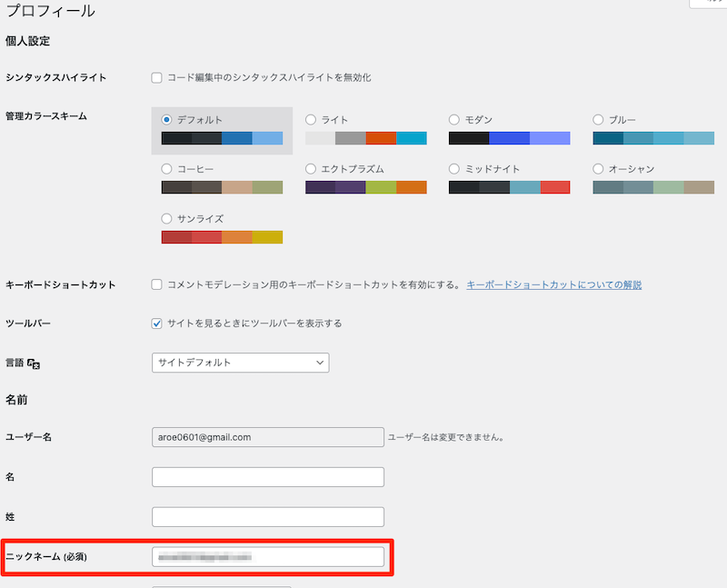Enable comment moderation keyboard shortcuts checkbox
Viewport: 727px width, 588px height.
pyautogui.click(x=157, y=284)
